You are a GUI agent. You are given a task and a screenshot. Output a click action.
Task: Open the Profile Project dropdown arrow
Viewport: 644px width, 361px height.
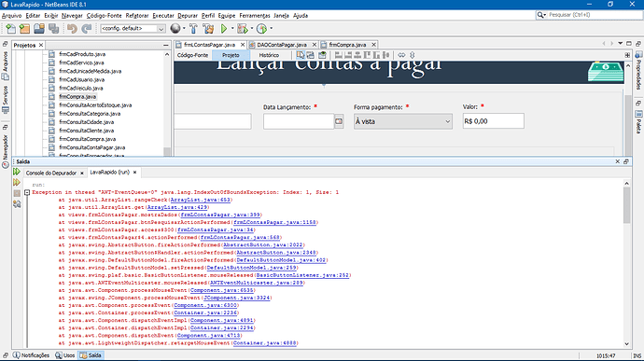(x=271, y=28)
